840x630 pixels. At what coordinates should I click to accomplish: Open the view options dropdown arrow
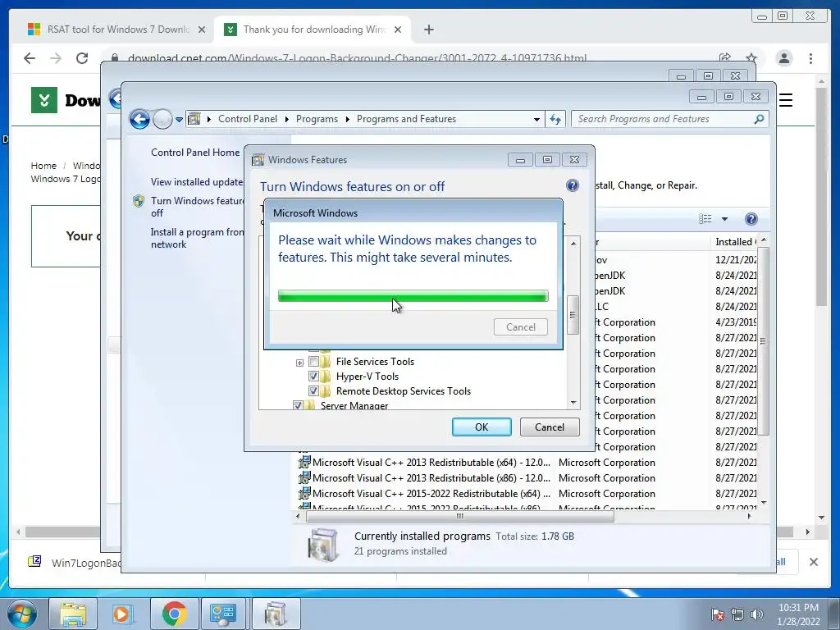click(724, 219)
